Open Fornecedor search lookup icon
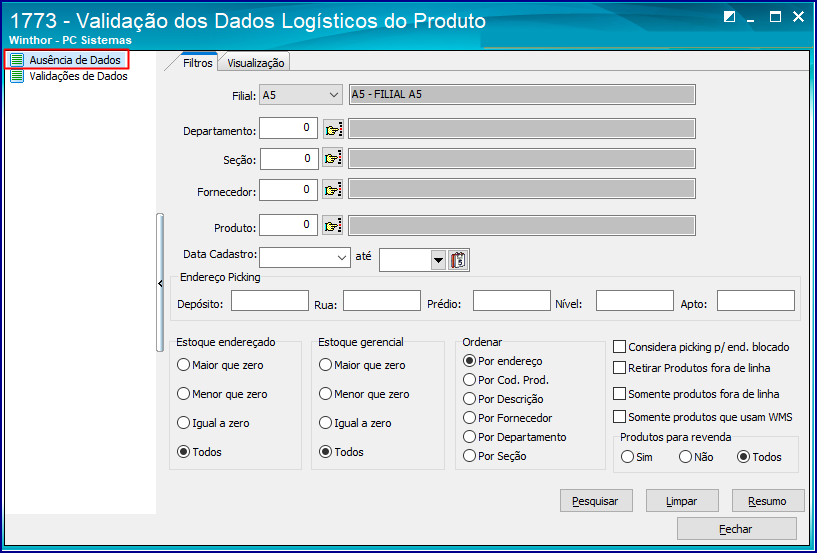The width and height of the screenshot is (817, 553). click(x=333, y=190)
